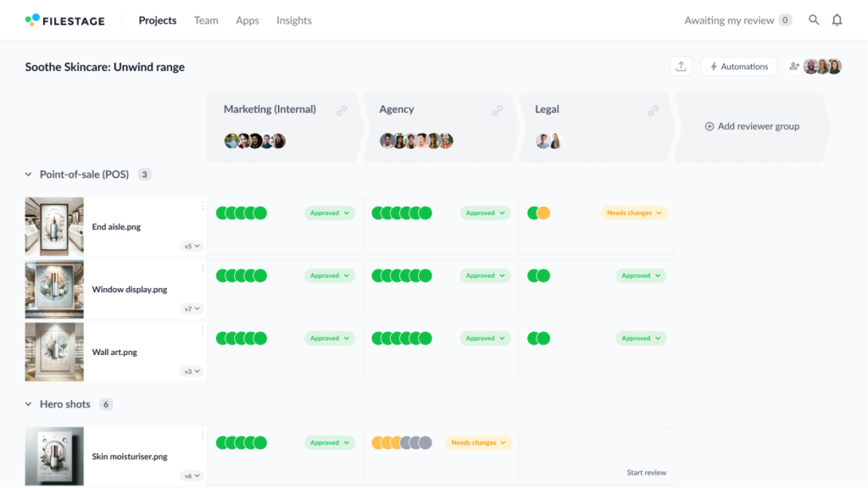Click the invite team member icon

click(794, 67)
